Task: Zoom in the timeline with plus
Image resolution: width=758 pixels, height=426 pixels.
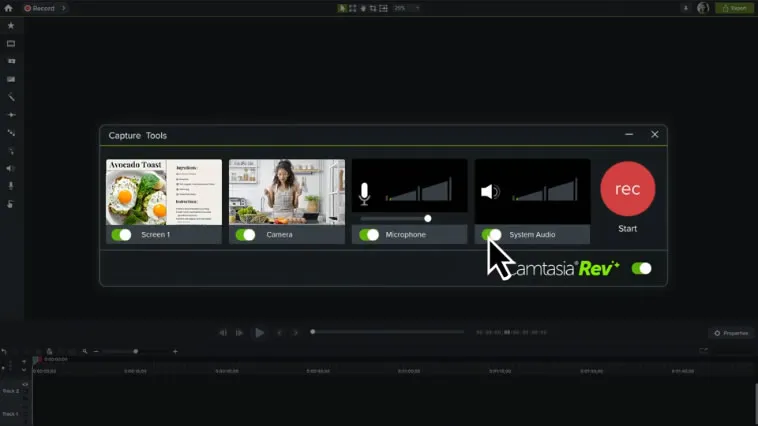Action: coord(175,352)
